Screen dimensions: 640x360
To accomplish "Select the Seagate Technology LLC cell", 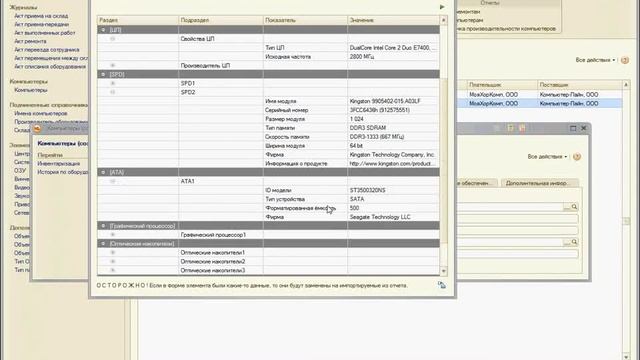I will (x=393, y=217).
